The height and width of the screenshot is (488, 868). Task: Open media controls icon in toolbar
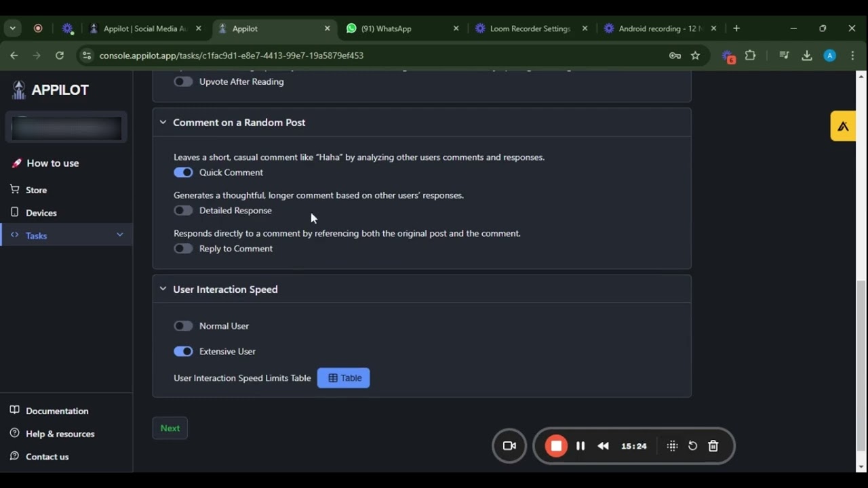tap(784, 56)
